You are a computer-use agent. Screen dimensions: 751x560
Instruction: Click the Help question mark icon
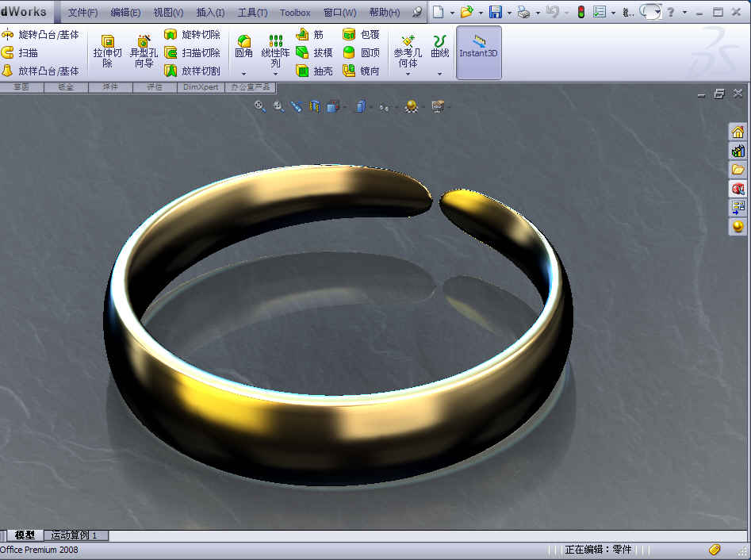tap(671, 12)
